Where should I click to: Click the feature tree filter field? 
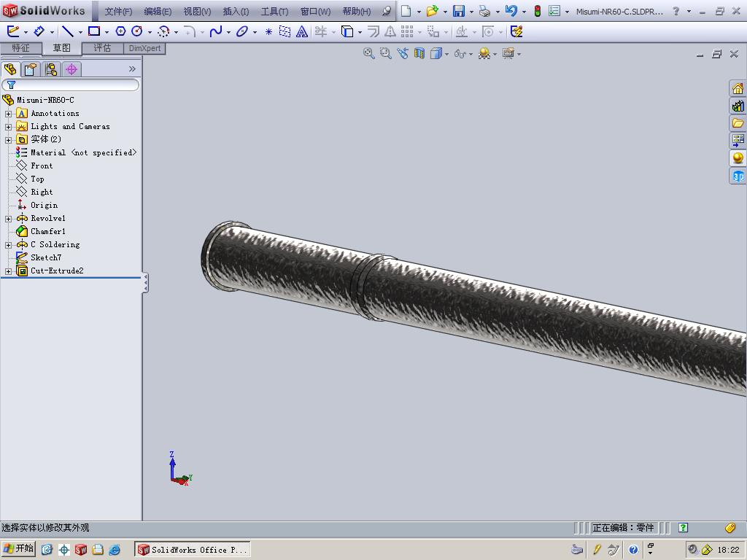pos(73,85)
